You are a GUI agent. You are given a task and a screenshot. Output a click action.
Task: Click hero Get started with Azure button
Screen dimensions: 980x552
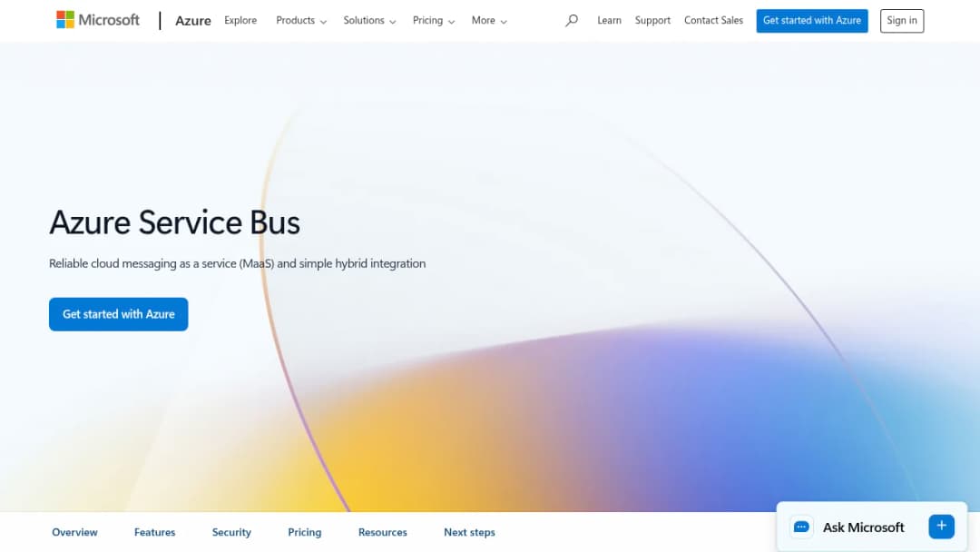[119, 314]
